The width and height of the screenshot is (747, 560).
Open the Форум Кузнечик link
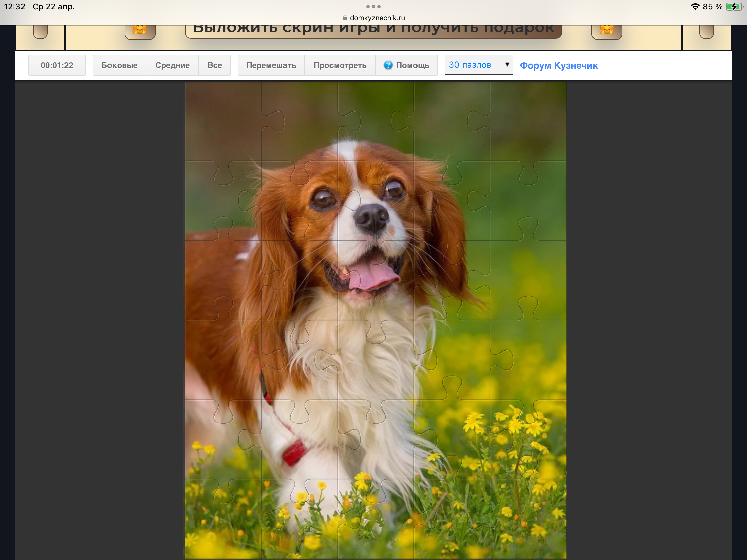(x=559, y=65)
